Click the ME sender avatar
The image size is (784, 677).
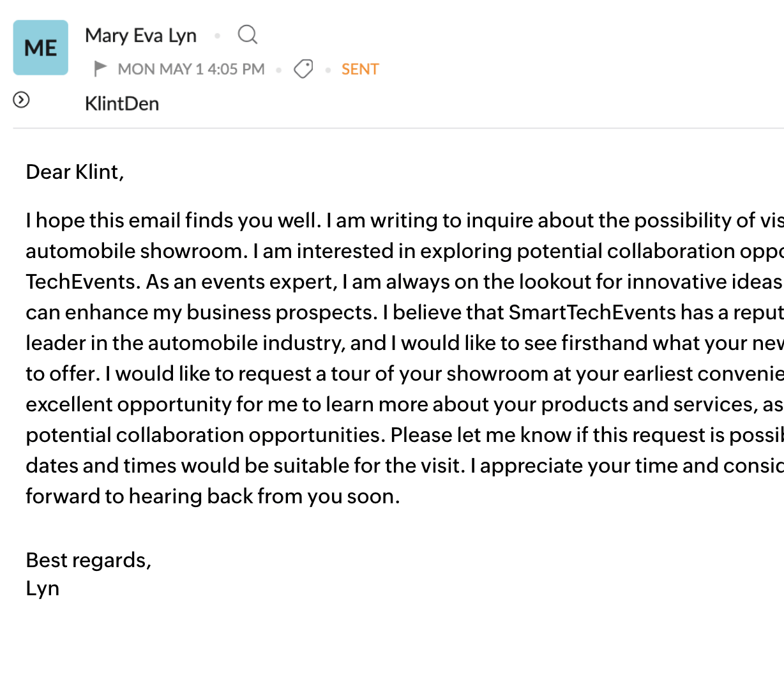41,48
